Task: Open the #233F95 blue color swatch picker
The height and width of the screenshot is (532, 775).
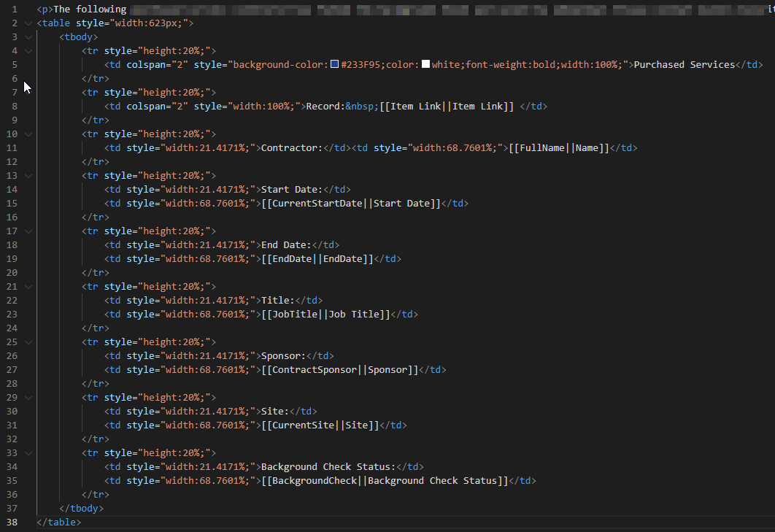Action: coord(335,64)
